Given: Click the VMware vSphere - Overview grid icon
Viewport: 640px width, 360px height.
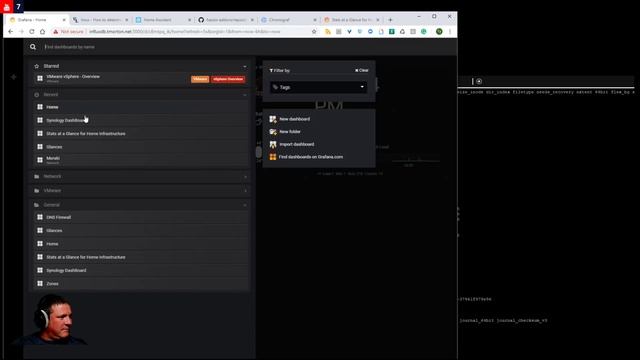Looking at the screenshot, I should pyautogui.click(x=40, y=78).
